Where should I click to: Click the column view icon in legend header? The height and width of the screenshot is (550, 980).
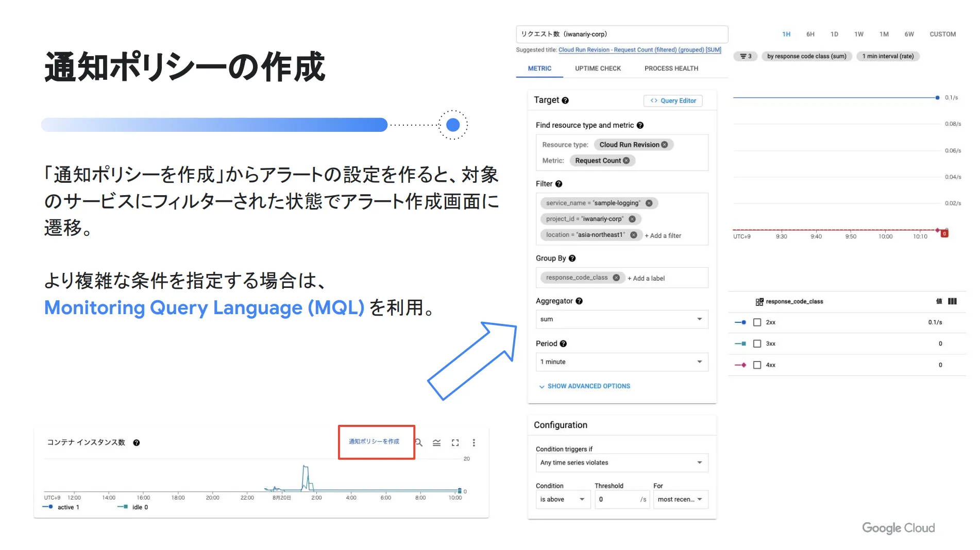[953, 301]
